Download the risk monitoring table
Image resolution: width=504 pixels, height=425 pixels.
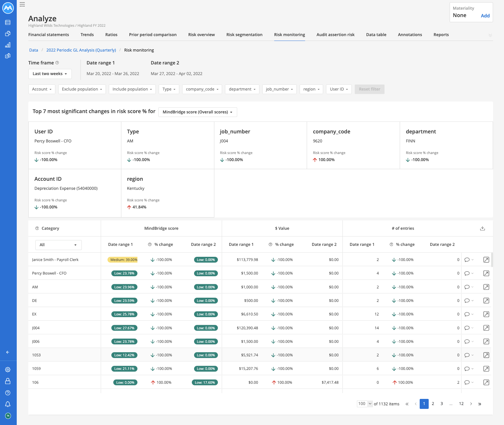click(x=482, y=228)
